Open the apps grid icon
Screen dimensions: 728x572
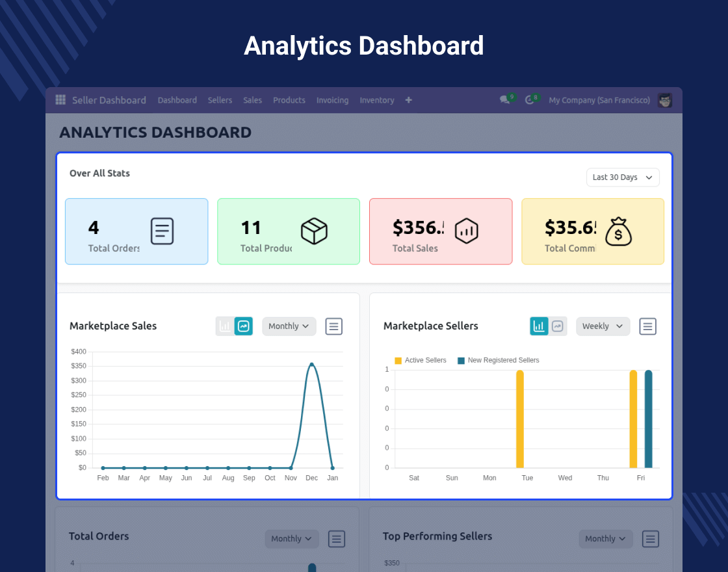coord(60,100)
